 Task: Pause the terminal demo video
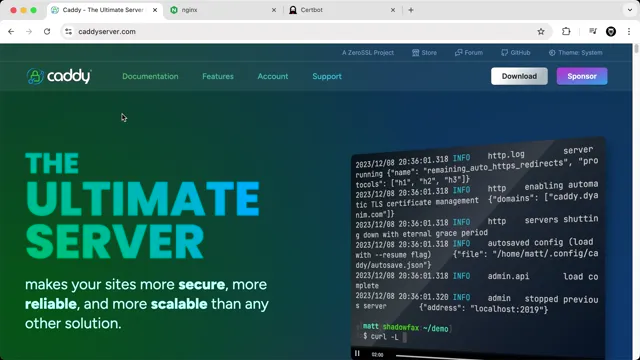[x=357, y=353]
